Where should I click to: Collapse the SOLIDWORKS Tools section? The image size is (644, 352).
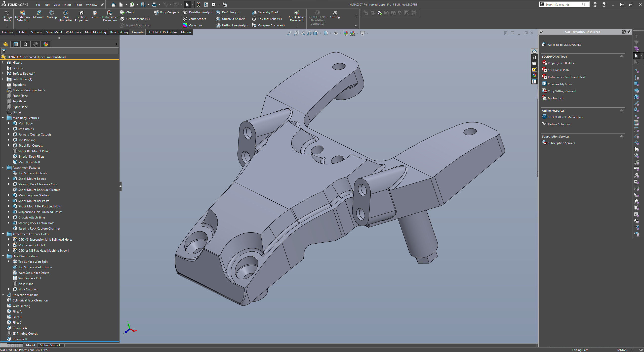click(622, 57)
